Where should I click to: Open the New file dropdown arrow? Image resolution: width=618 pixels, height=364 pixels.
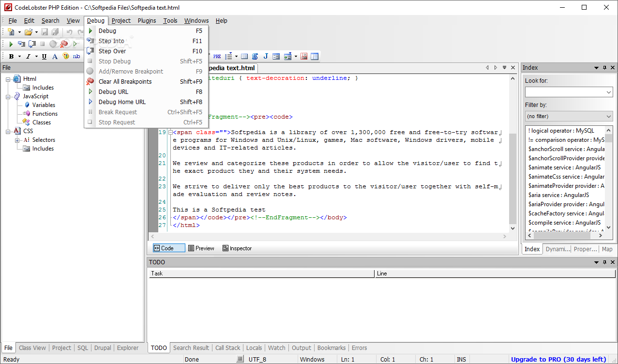coord(19,32)
